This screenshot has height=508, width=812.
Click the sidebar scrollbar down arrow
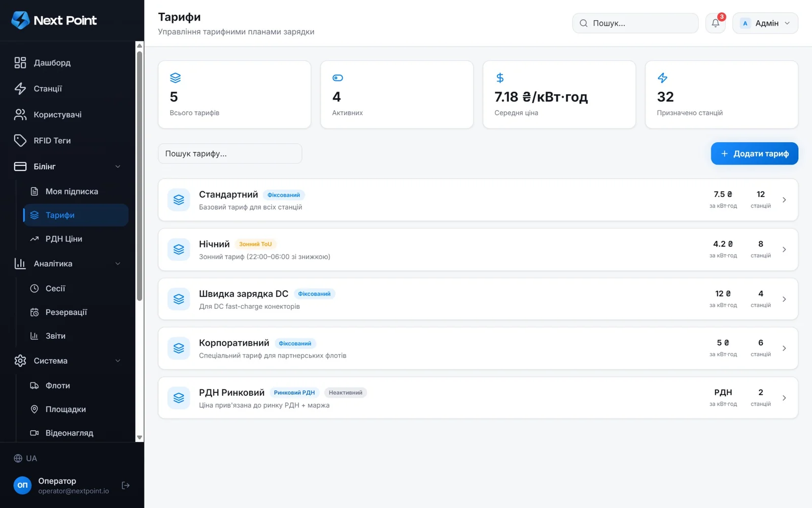click(x=140, y=437)
